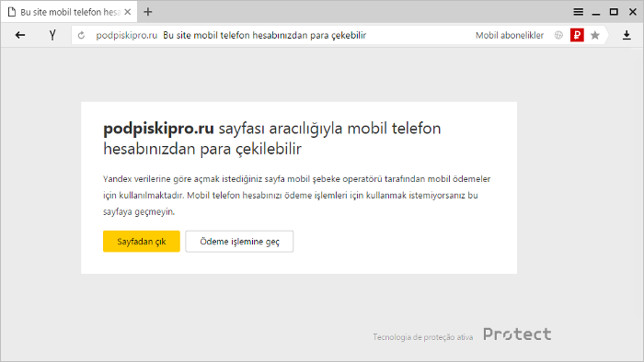Click the bold podpiskipro.ru heading text
Viewport: 644px width, 362px height.
pyautogui.click(x=158, y=129)
